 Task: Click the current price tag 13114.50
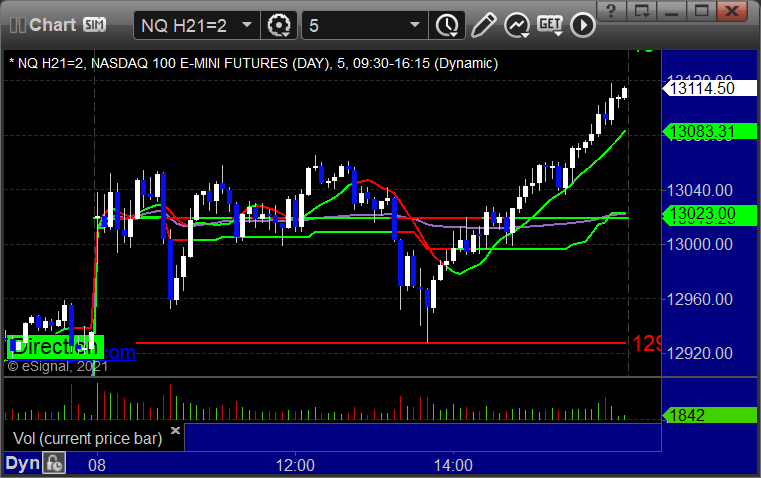point(710,88)
